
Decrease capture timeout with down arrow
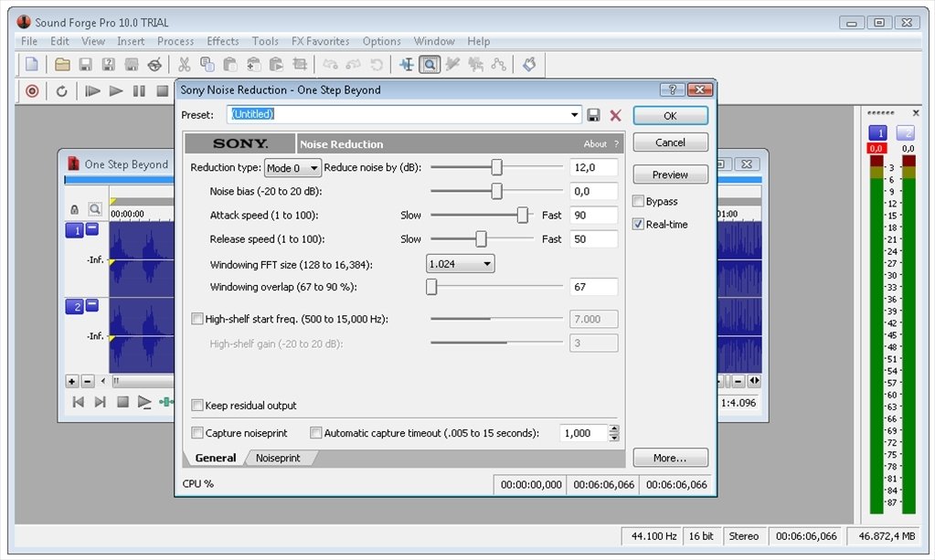[613, 438]
